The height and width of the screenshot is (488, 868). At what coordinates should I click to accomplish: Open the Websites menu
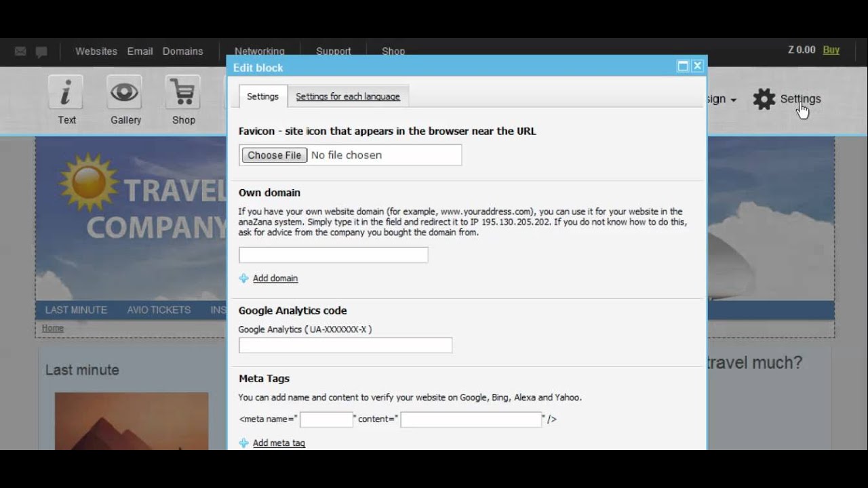(96, 52)
